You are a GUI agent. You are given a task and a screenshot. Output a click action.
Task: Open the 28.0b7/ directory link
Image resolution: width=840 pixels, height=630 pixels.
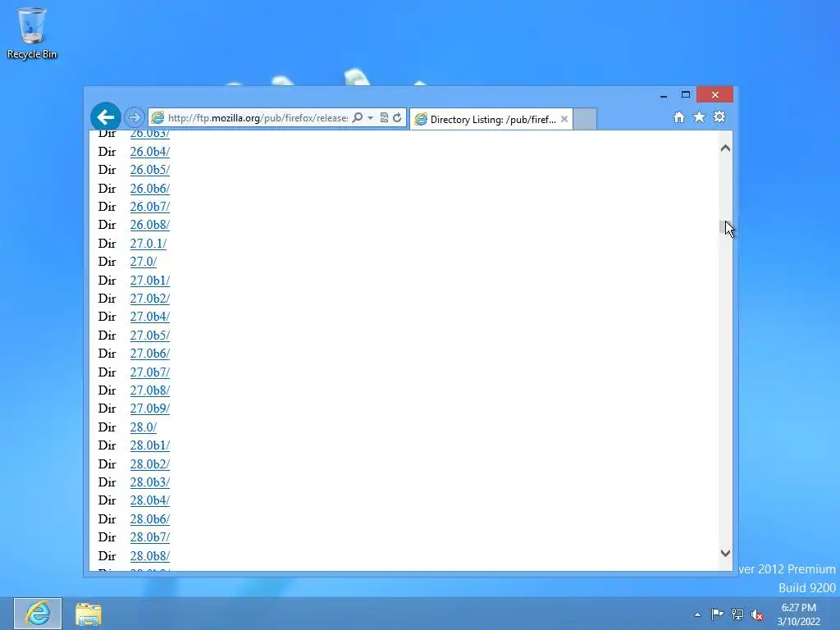click(149, 537)
